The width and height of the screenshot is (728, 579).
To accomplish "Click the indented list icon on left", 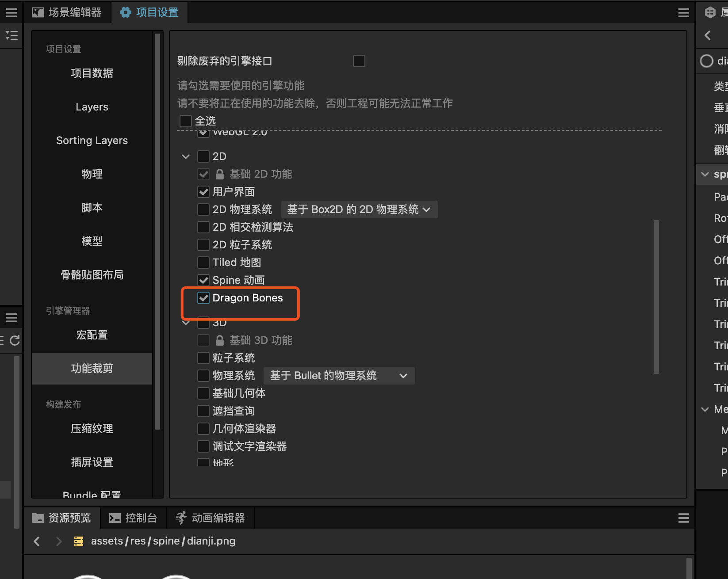I will pyautogui.click(x=11, y=35).
